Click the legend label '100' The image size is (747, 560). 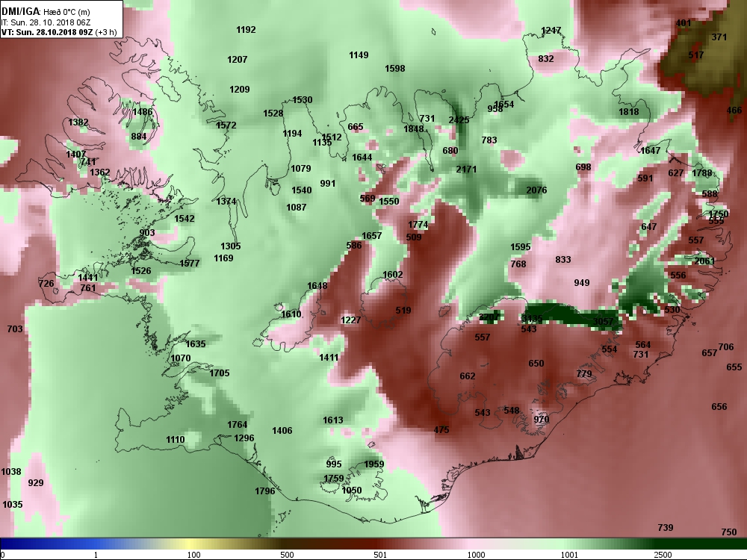click(x=193, y=555)
